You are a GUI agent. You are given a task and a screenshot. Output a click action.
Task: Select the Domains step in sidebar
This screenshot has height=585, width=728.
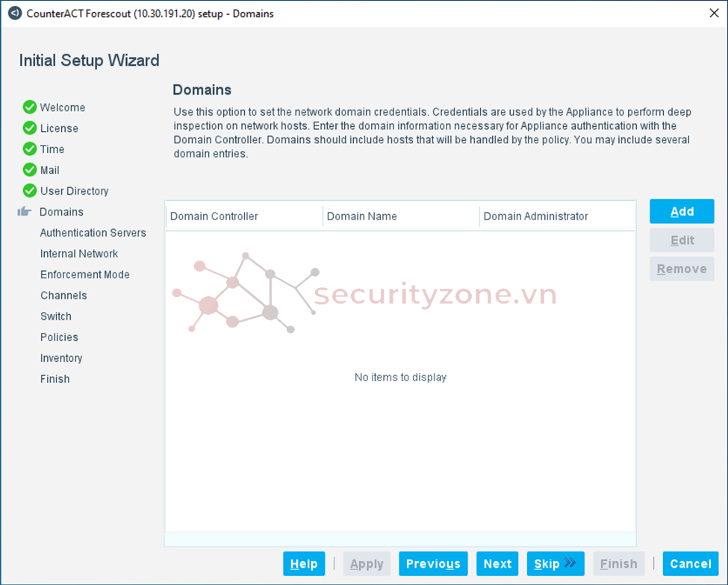61,212
